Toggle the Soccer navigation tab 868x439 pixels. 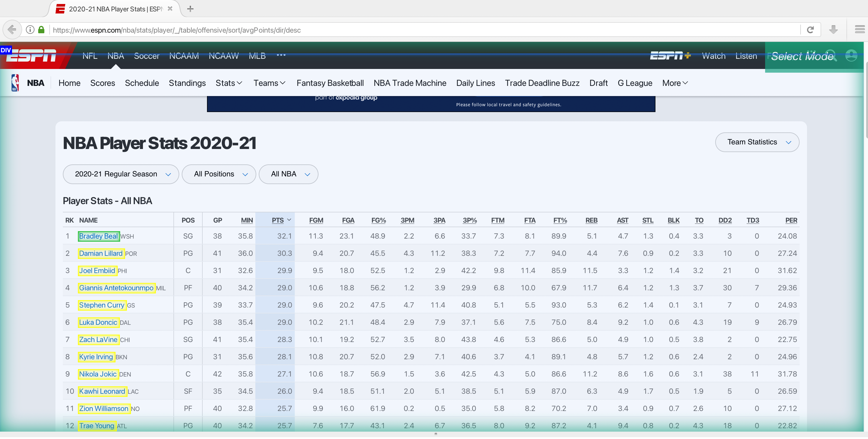(x=146, y=55)
